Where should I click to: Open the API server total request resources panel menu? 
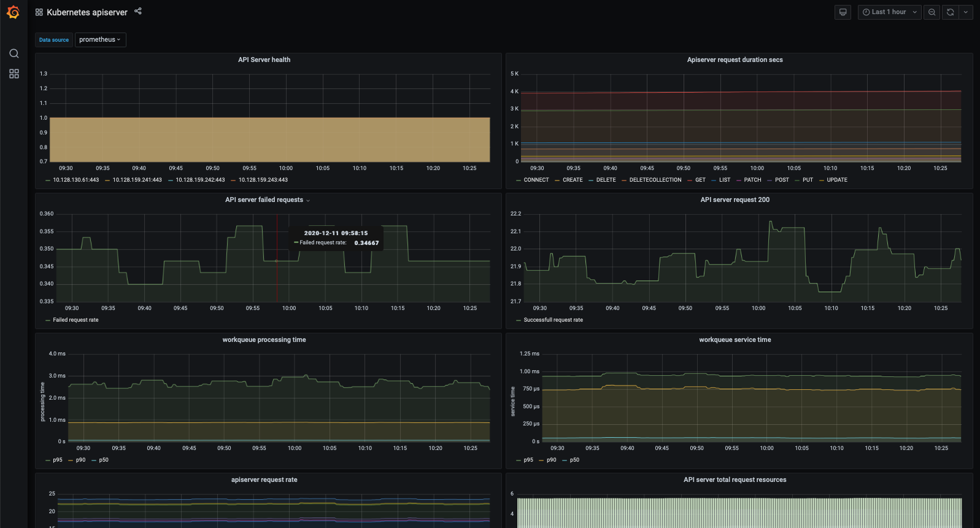coord(735,479)
